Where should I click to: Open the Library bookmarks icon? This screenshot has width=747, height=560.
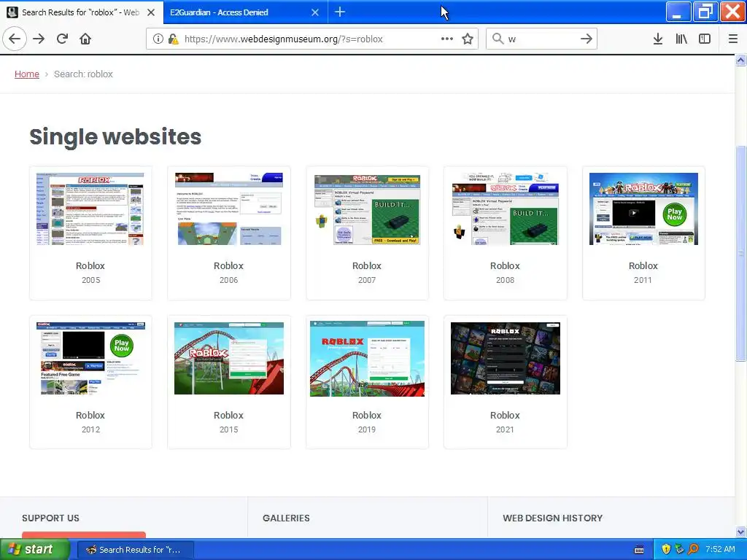coord(681,39)
